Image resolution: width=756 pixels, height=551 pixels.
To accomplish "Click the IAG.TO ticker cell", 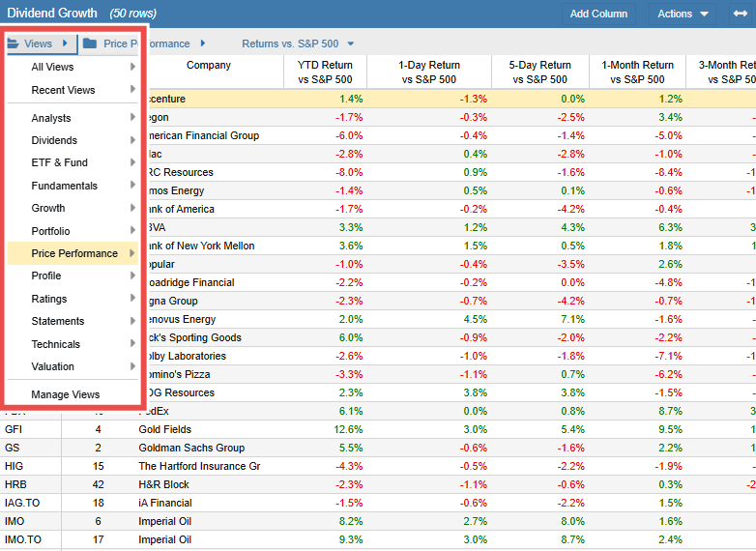I will [22, 503].
